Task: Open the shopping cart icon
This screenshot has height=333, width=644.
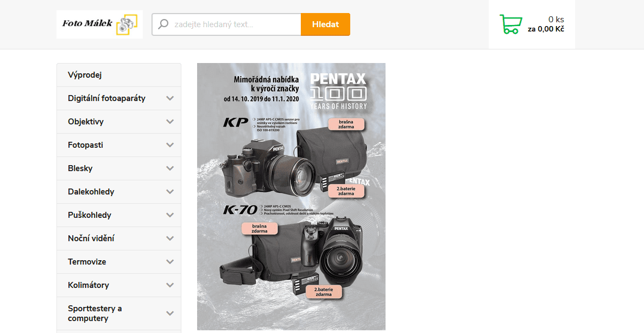Action: (510, 24)
